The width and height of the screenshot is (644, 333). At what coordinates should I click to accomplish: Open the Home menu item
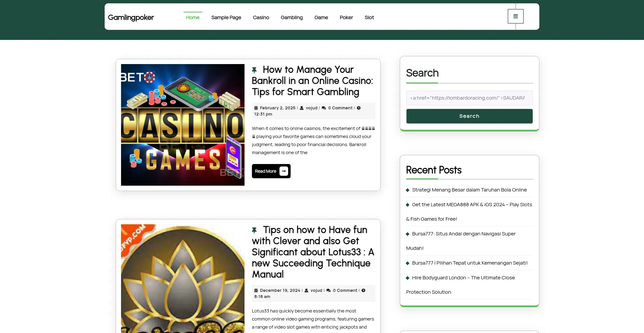pos(193,17)
